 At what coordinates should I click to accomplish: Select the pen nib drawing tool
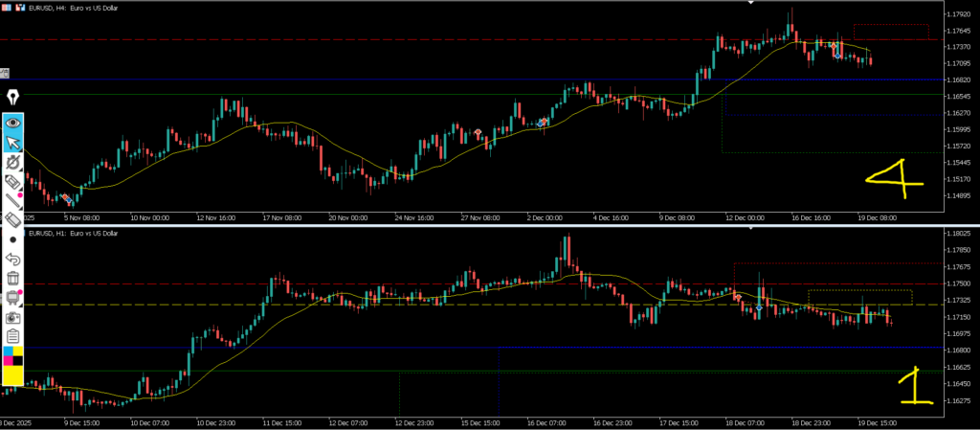[x=13, y=98]
